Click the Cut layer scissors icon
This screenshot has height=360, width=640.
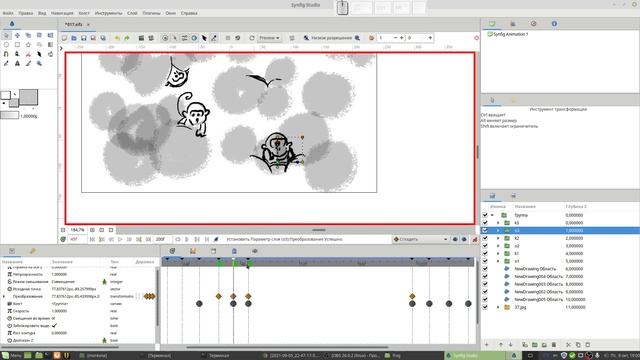[x=568, y=345]
